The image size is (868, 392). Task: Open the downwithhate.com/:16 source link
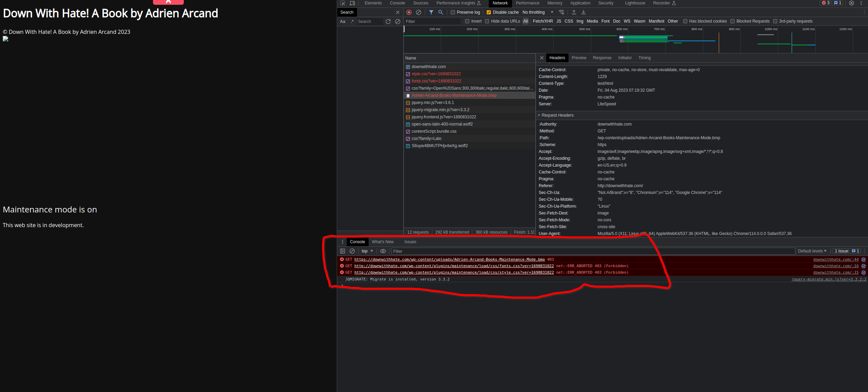click(x=836, y=266)
